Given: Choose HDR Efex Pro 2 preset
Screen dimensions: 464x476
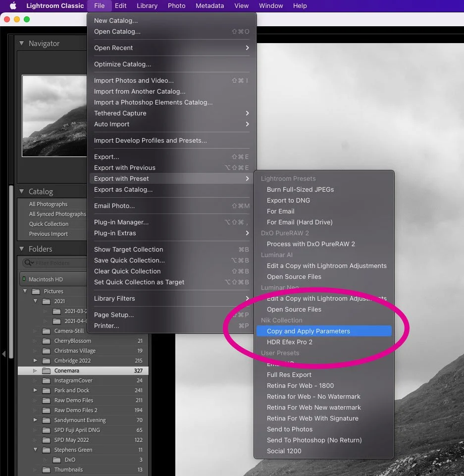Looking at the screenshot, I should click(324, 342).
